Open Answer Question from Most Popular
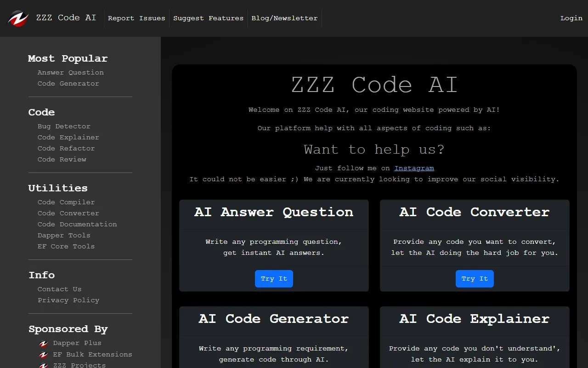 pos(70,72)
